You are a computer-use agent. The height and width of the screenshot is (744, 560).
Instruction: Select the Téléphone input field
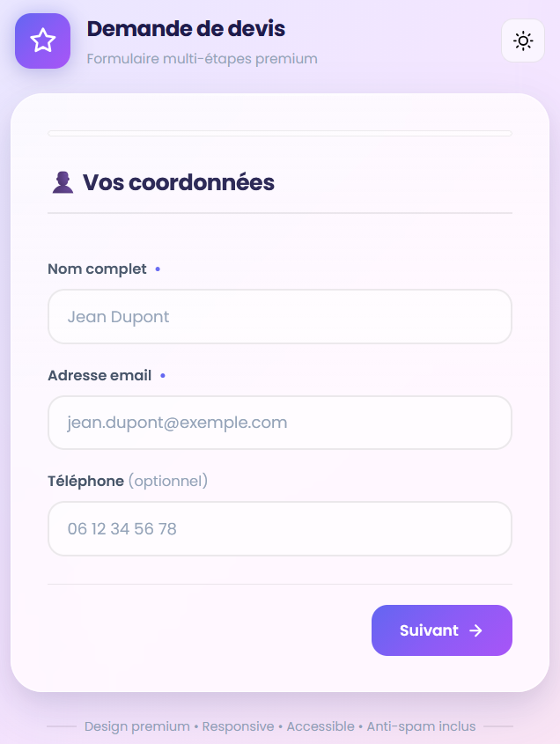280,528
